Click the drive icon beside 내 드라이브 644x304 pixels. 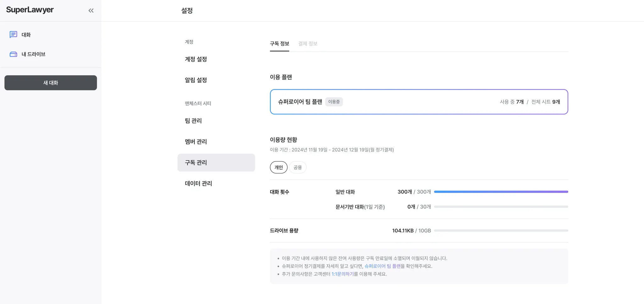click(x=13, y=54)
